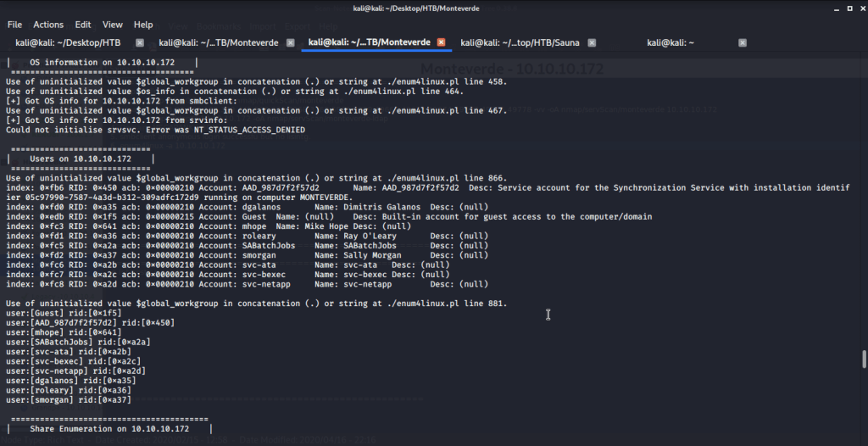
Task: Open the Help menu
Action: (x=143, y=25)
